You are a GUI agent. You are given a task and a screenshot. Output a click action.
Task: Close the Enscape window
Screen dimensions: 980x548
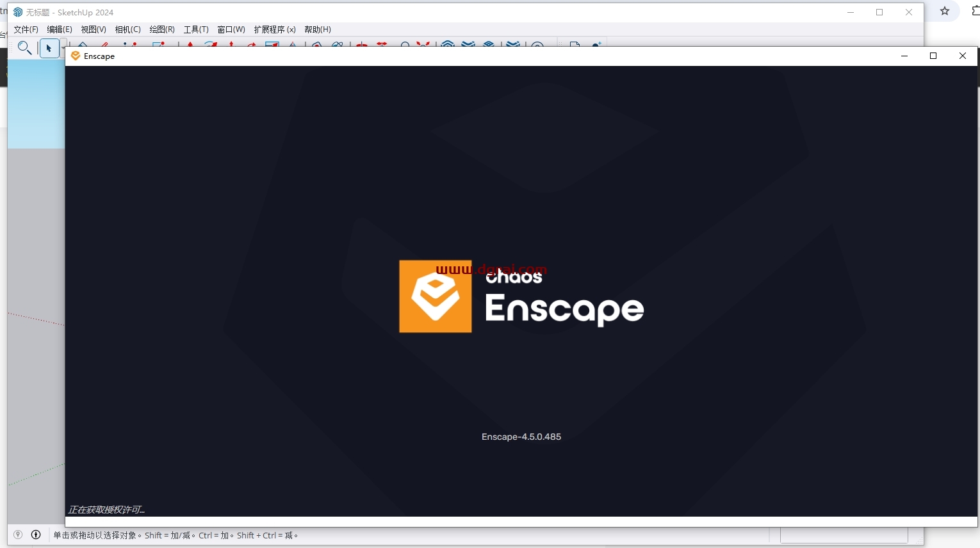[x=963, y=56]
